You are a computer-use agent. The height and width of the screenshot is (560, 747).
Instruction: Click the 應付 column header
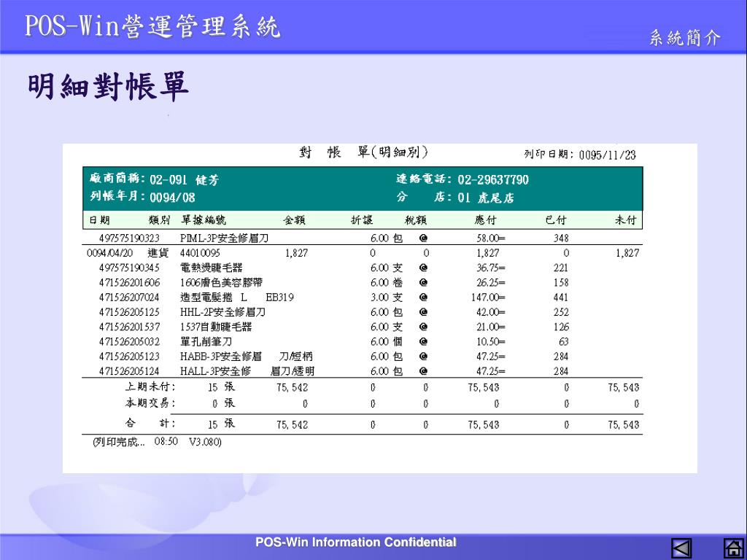click(485, 220)
